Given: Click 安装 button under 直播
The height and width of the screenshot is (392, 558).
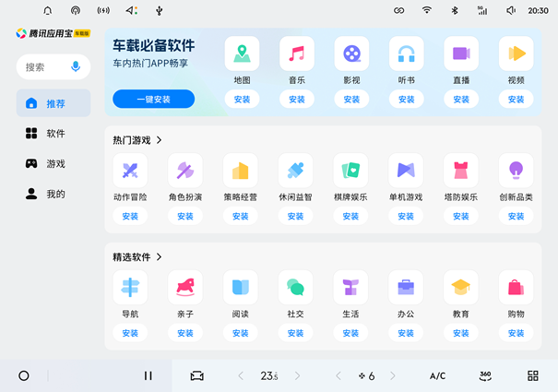Looking at the screenshot, I should [461, 100].
